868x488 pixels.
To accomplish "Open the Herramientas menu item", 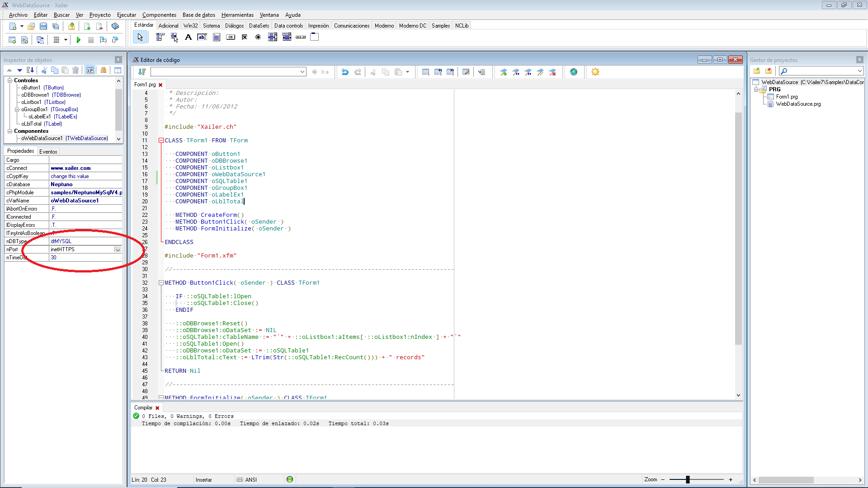I will [237, 15].
